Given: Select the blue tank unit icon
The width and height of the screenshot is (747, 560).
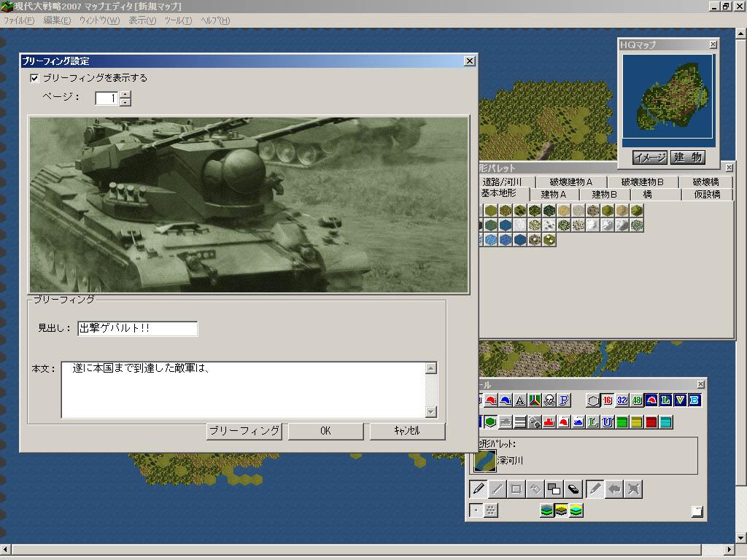Looking at the screenshot, I should [x=578, y=421].
